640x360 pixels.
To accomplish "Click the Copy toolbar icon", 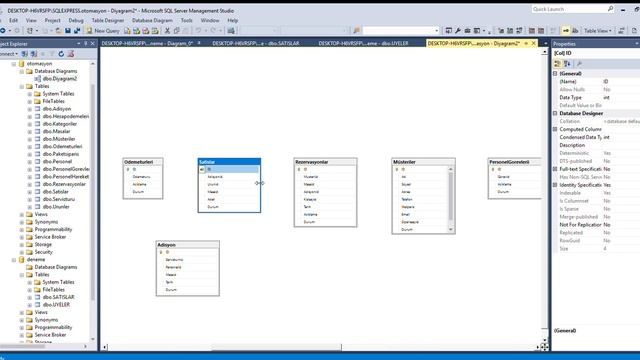I will click(177, 31).
